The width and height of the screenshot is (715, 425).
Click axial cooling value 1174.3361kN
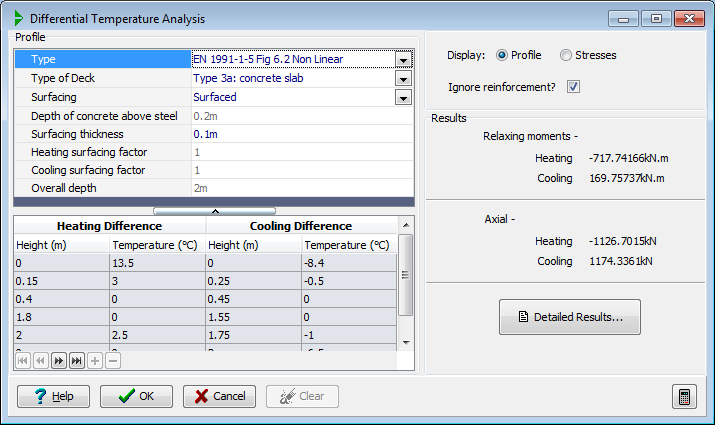621,261
